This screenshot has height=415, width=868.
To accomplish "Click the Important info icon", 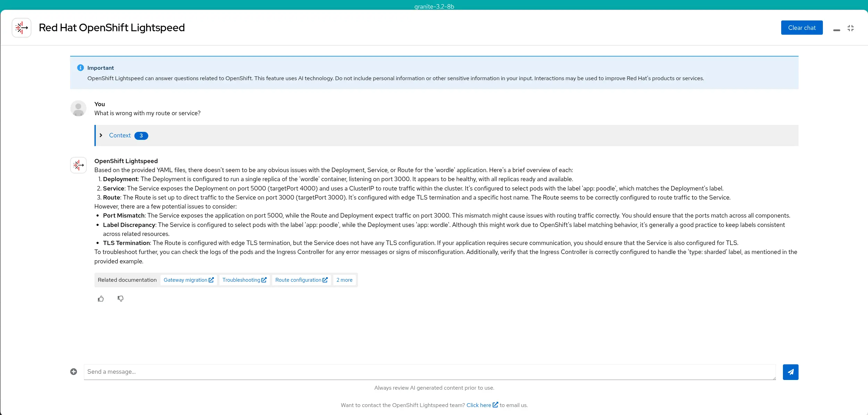I will coord(81,68).
